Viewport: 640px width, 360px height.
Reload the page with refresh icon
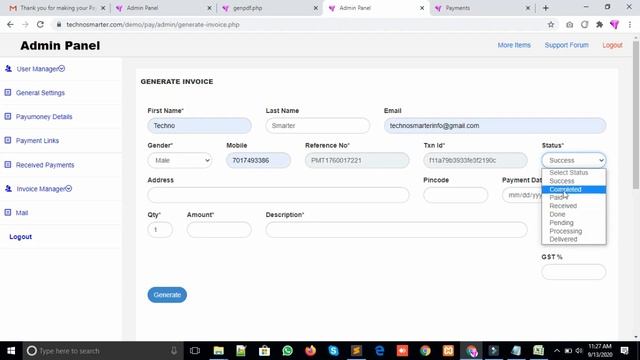(40, 24)
